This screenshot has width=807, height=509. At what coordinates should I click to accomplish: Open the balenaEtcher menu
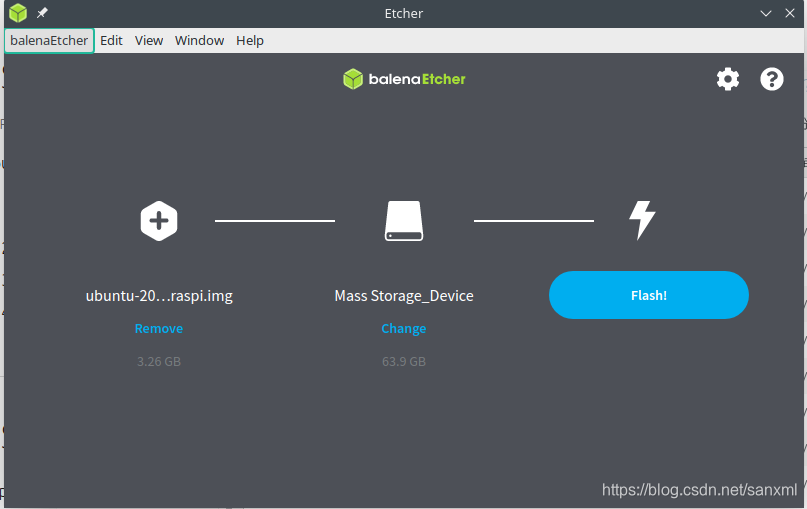[x=49, y=41]
